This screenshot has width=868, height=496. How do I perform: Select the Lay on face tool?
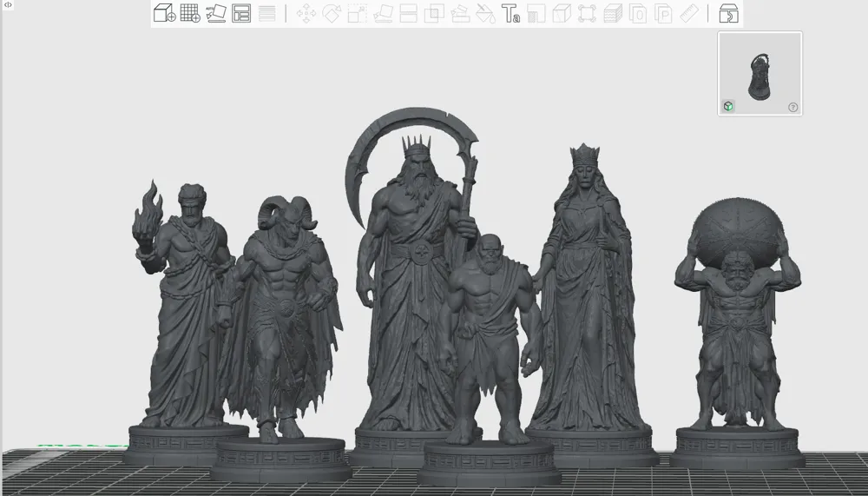pos(383,13)
